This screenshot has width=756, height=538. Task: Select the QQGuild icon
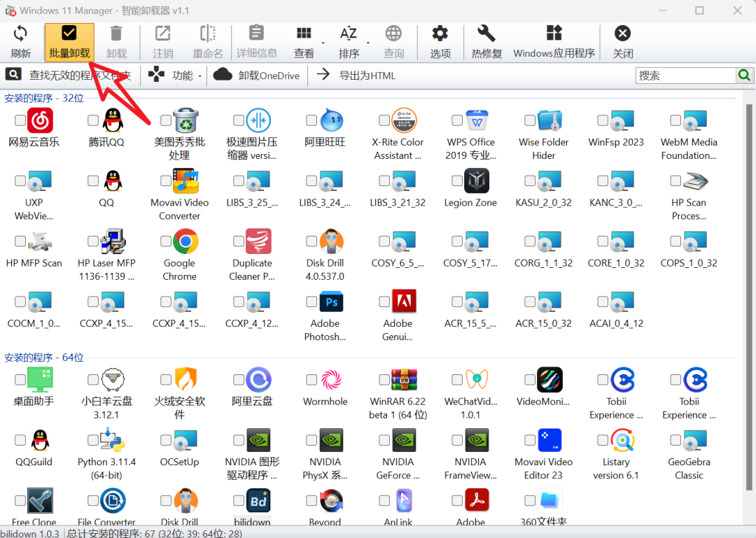tap(40, 440)
